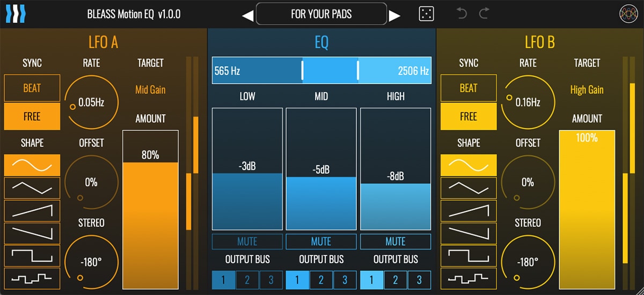Enable BEAT sync in LFO B

pos(469,88)
